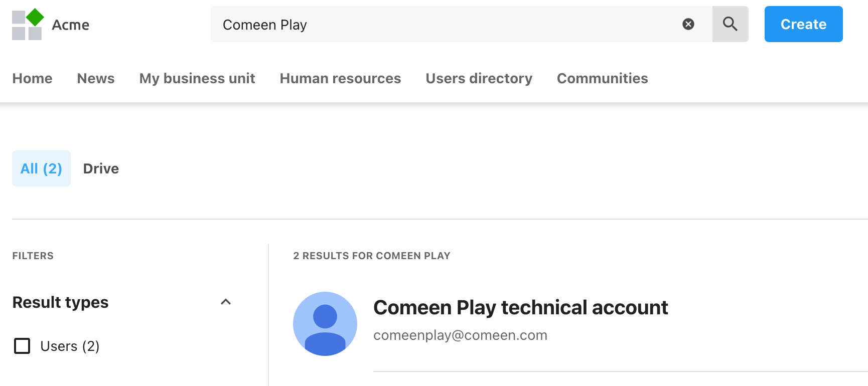Viewport: 868px width, 386px height.
Task: Open the News menu item
Action: point(96,78)
